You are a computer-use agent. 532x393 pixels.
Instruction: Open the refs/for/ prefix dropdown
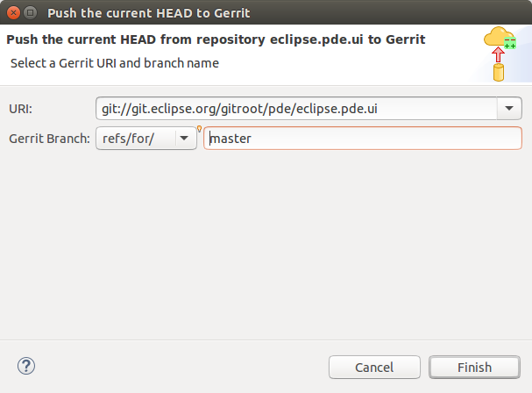(x=185, y=138)
